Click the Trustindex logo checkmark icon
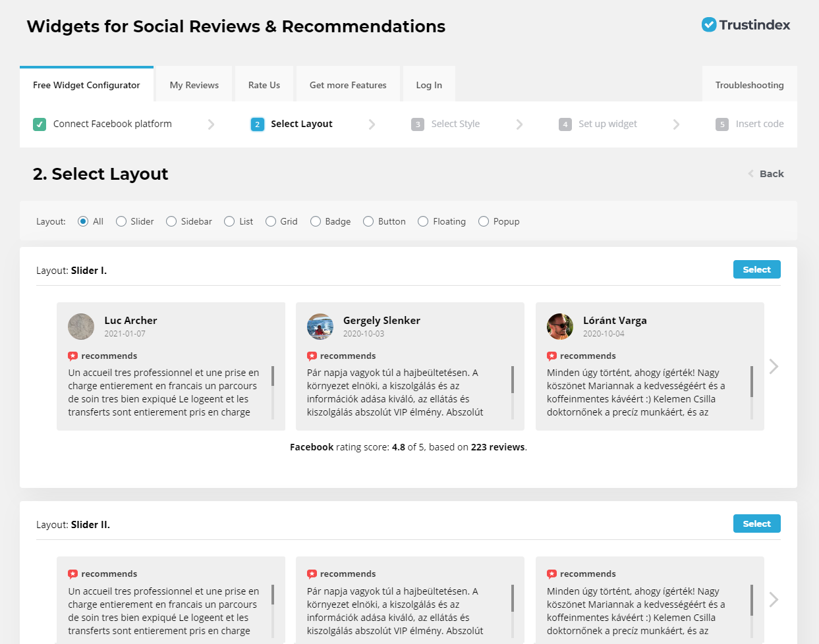 (x=709, y=25)
